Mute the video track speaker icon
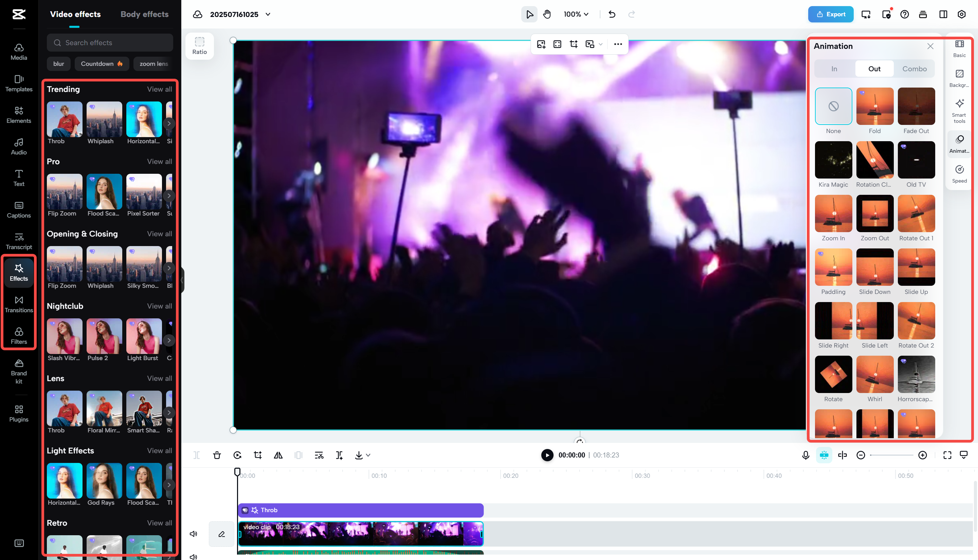This screenshot has width=978, height=560. click(194, 534)
